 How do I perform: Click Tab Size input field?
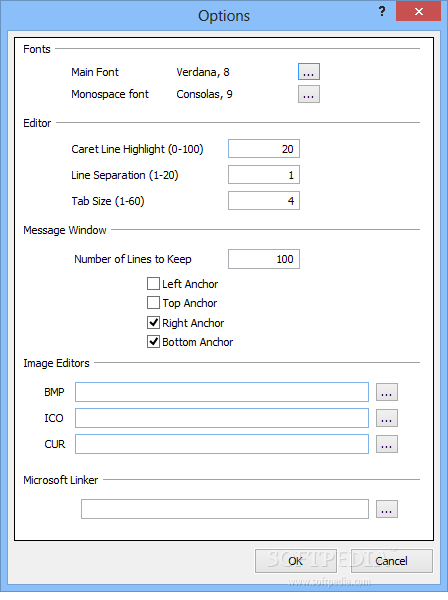(x=264, y=201)
